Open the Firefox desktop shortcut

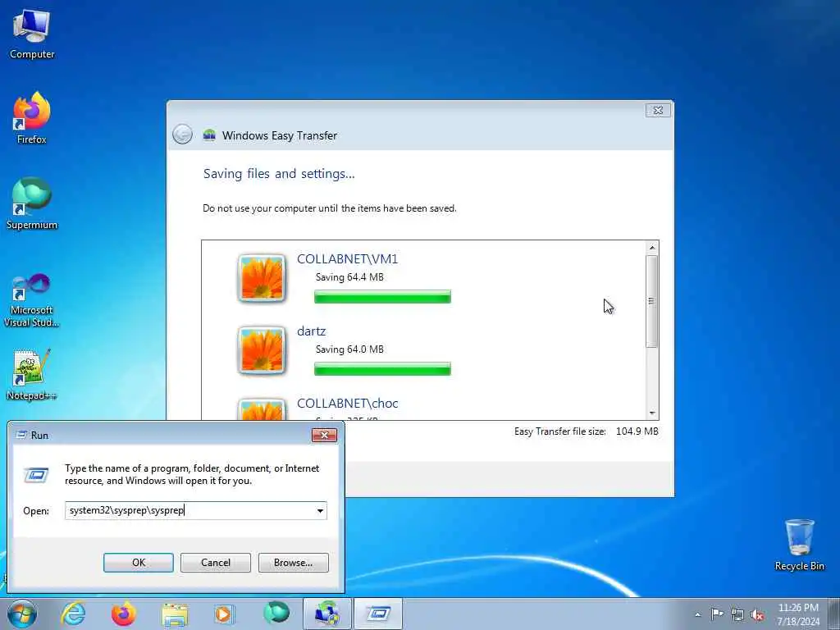click(32, 118)
